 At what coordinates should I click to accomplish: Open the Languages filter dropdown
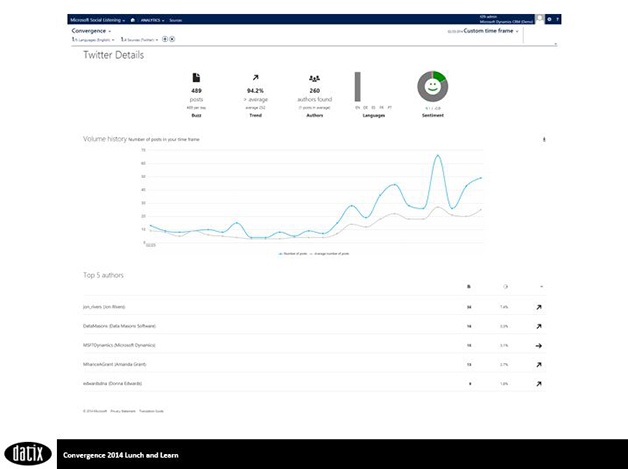[93, 40]
